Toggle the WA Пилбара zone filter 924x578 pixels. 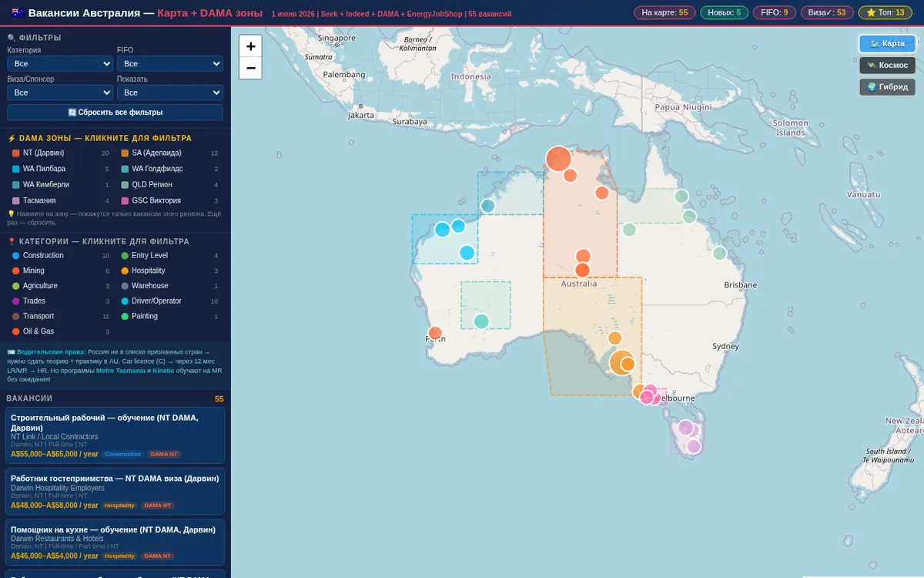[61, 169]
